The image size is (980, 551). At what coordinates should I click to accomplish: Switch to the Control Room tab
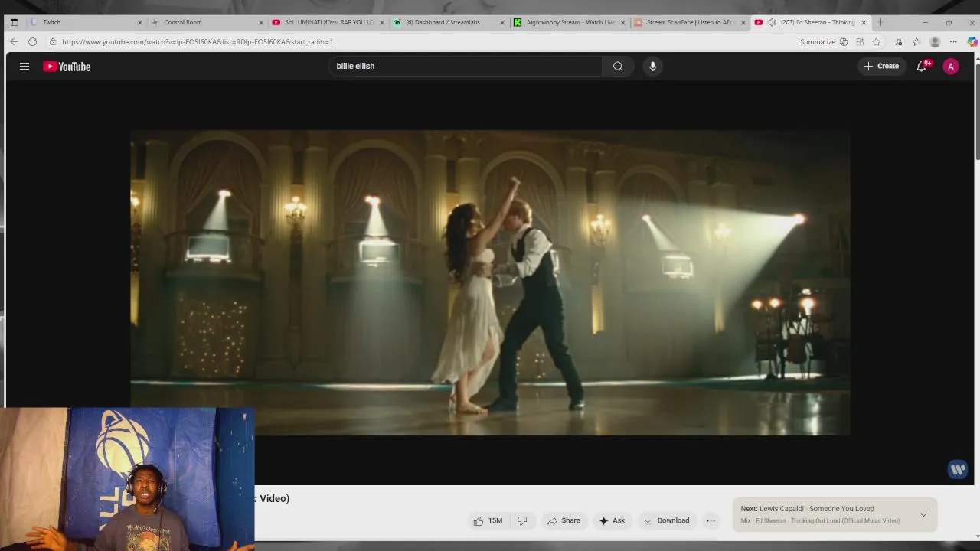[x=207, y=22]
